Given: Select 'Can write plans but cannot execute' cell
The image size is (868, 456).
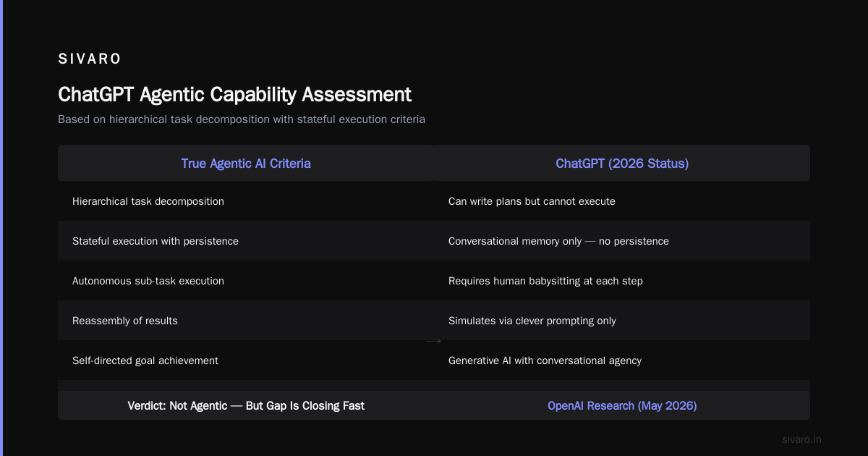Looking at the screenshot, I should (622, 201).
